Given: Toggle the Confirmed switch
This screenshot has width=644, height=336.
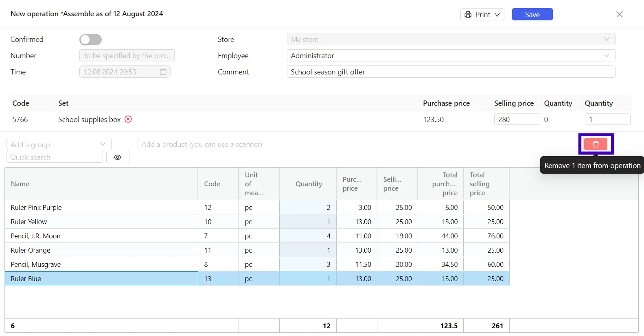Looking at the screenshot, I should (90, 39).
